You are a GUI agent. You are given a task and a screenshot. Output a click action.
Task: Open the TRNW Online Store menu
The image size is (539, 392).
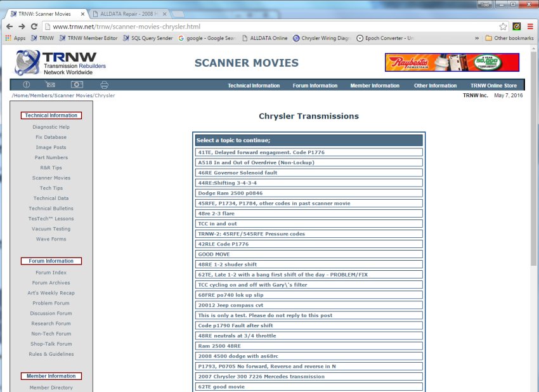(493, 86)
